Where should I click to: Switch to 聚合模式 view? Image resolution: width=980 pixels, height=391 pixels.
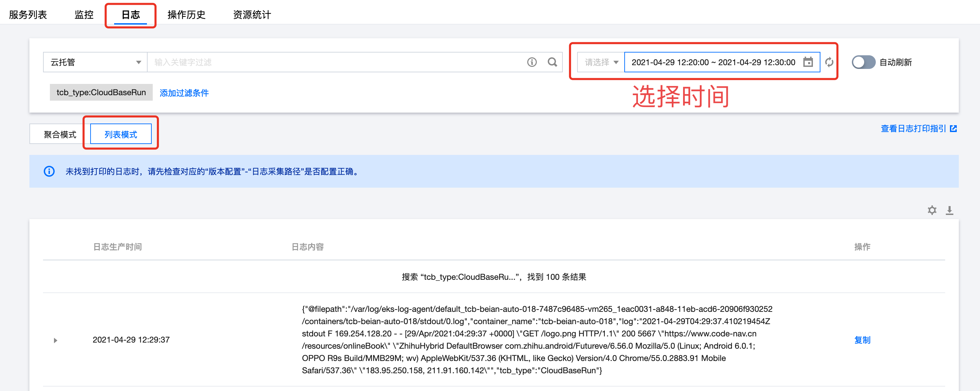(x=60, y=134)
